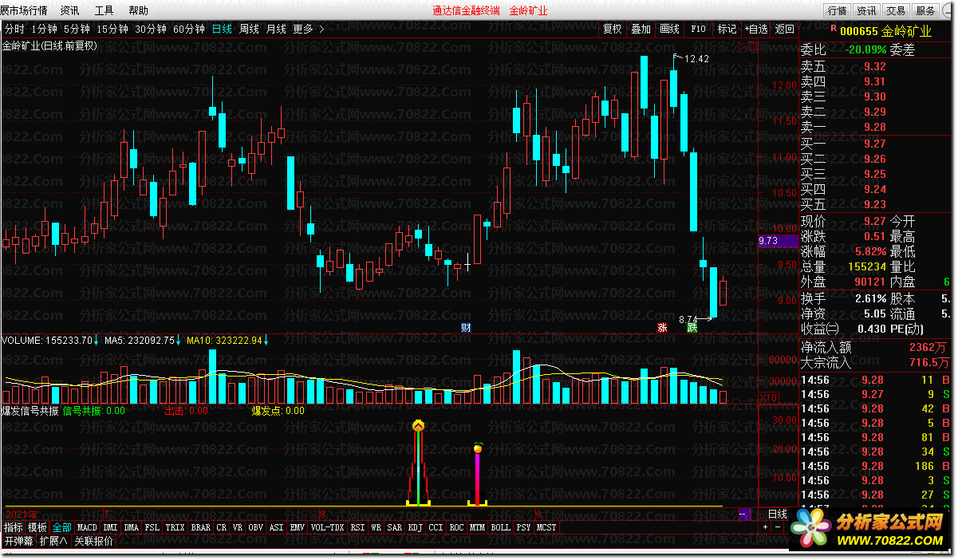Image resolution: width=958 pixels, height=560 pixels.
Task: Open the 更多 periods expander
Action: point(303,29)
